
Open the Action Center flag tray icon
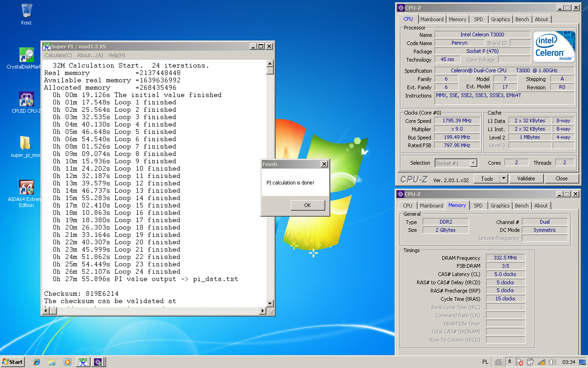tap(520, 362)
